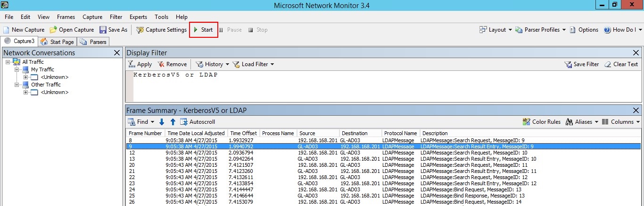This screenshot has height=206, width=644.
Task: Sort by the Time Offset column header
Action: point(243,133)
